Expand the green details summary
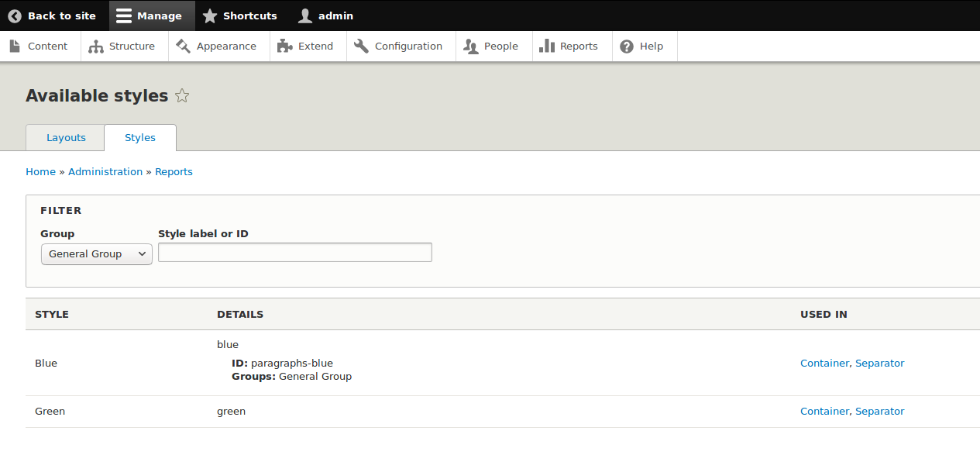The height and width of the screenshot is (455, 980). click(231, 412)
